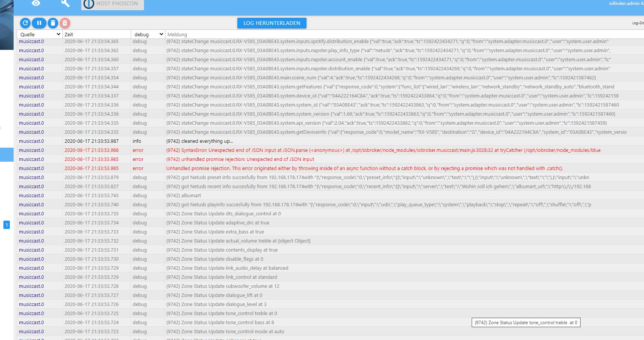The height and width of the screenshot is (340, 644).
Task: Click 'dialogue_lift at 0' message
Action: tap(214, 295)
